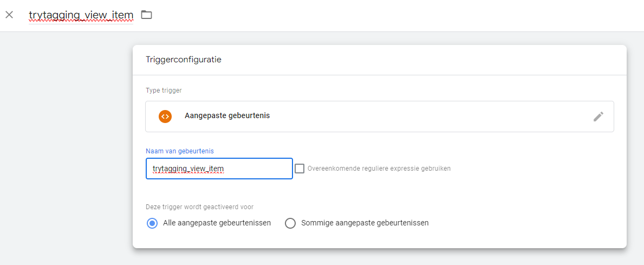Click blank white header area right of folder icon

pyautogui.click(x=379, y=15)
